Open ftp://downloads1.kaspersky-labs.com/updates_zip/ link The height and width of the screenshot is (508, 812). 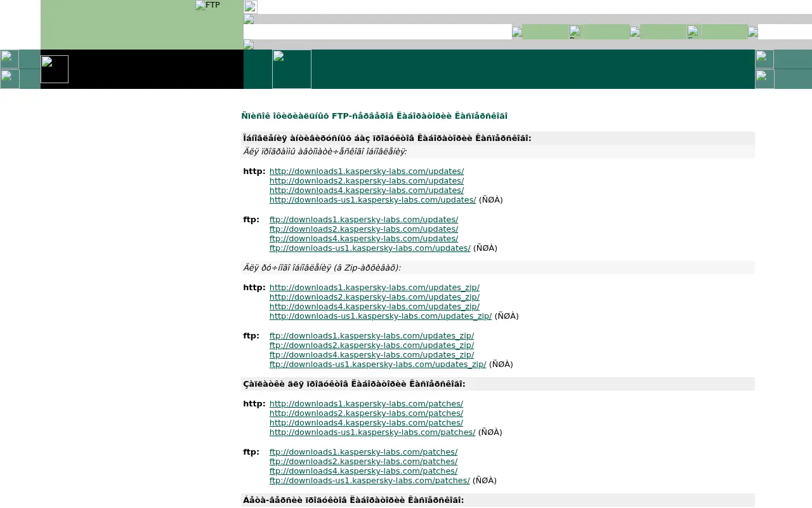pos(372,336)
